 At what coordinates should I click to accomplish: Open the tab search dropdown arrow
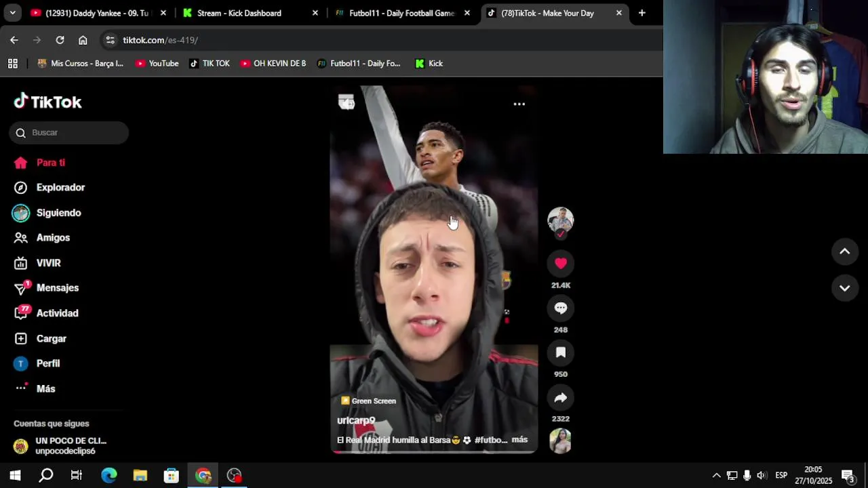[12, 13]
